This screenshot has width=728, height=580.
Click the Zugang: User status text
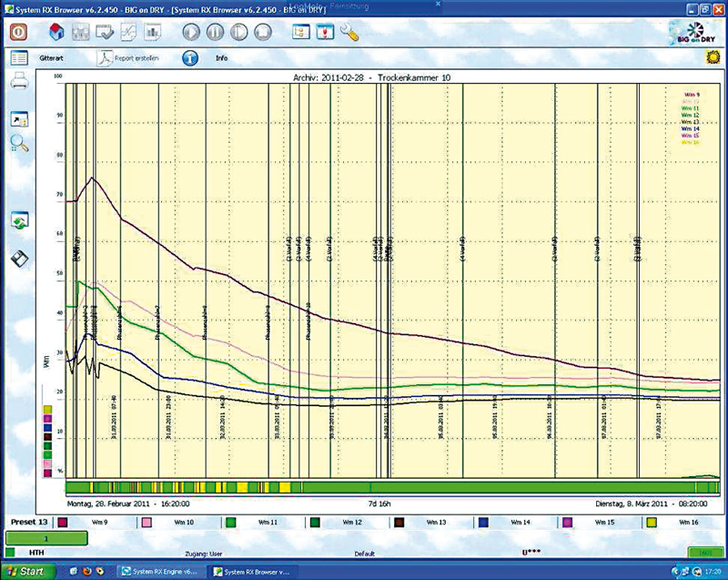[203, 554]
